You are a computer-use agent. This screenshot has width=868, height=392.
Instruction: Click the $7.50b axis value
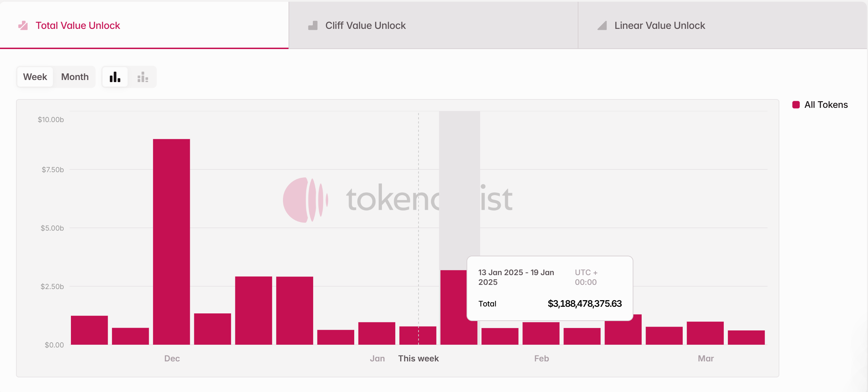(53, 170)
